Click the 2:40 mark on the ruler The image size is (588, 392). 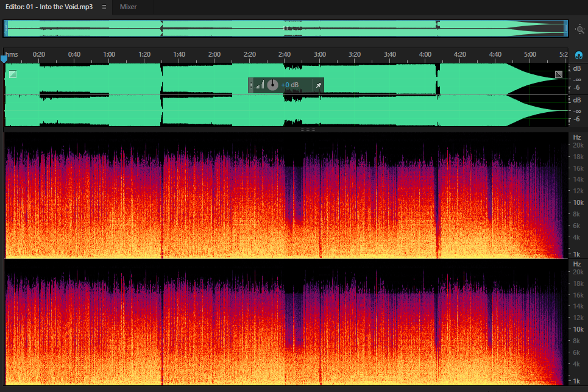click(x=284, y=54)
